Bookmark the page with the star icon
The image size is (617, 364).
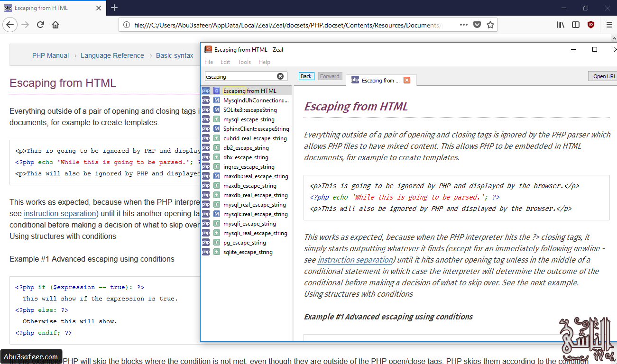click(x=491, y=24)
